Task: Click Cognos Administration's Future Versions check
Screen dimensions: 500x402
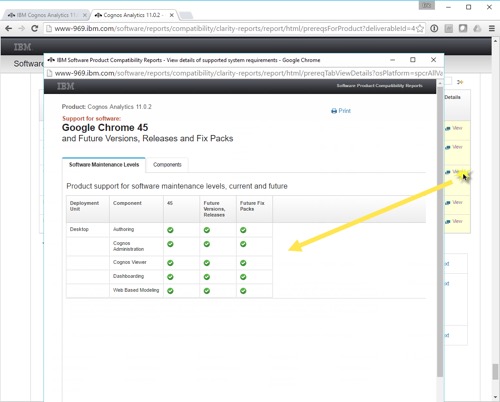Action: pyautogui.click(x=207, y=244)
